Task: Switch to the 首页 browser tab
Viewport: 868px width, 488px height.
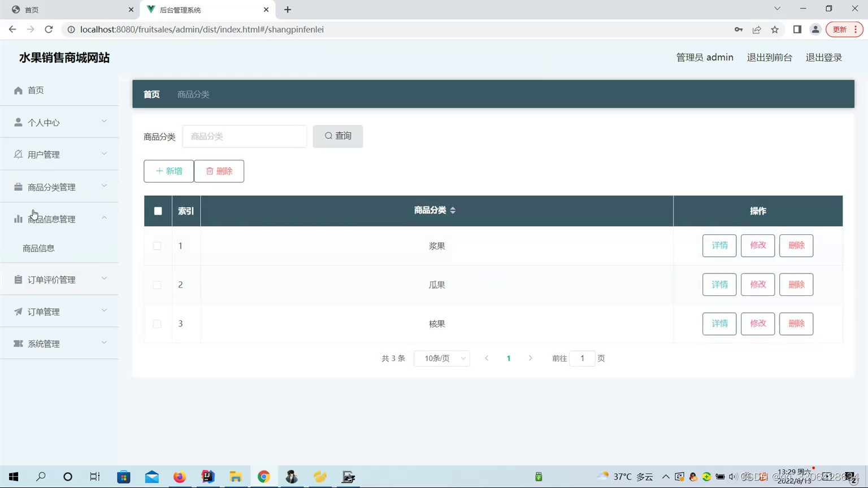Action: click(x=70, y=10)
